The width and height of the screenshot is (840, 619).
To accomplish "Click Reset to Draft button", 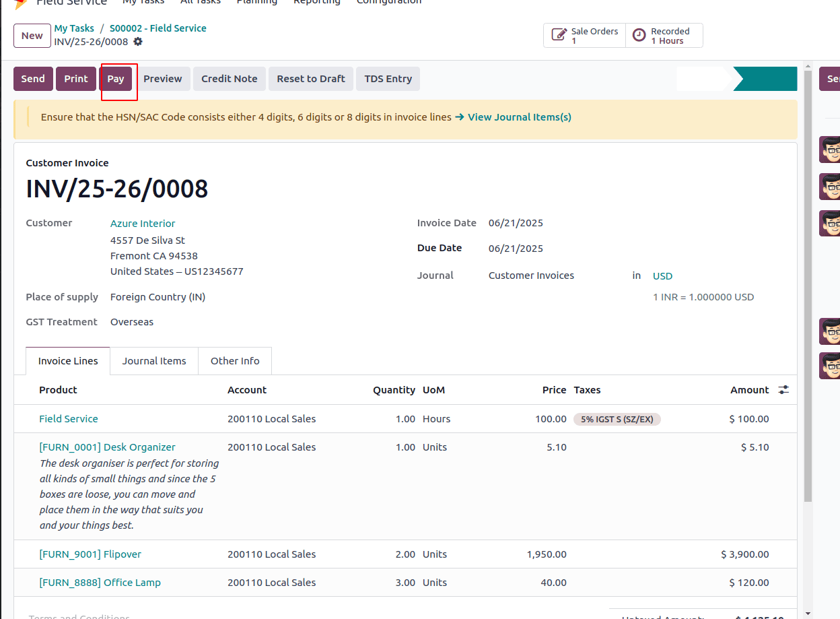I will click(311, 79).
